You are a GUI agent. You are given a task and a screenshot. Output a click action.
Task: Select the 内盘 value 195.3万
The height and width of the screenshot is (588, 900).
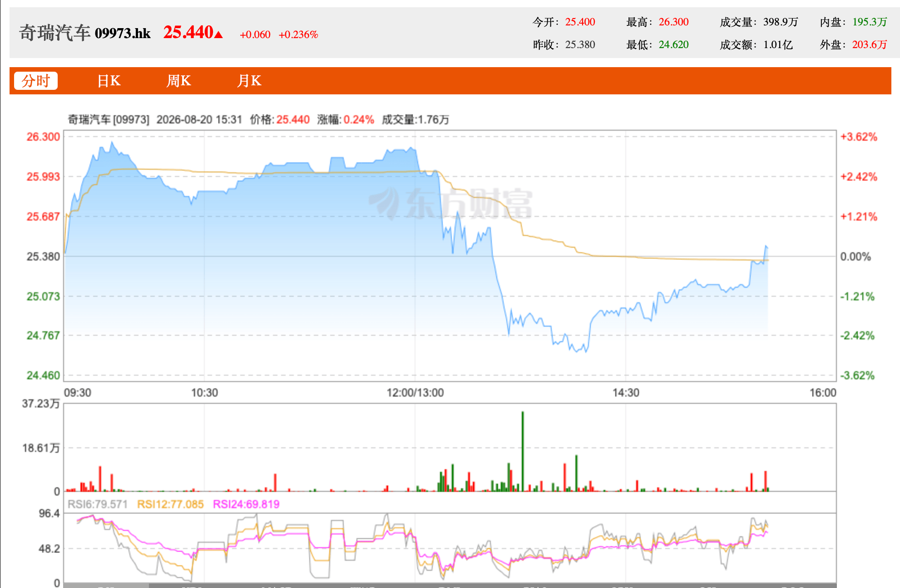click(x=870, y=22)
